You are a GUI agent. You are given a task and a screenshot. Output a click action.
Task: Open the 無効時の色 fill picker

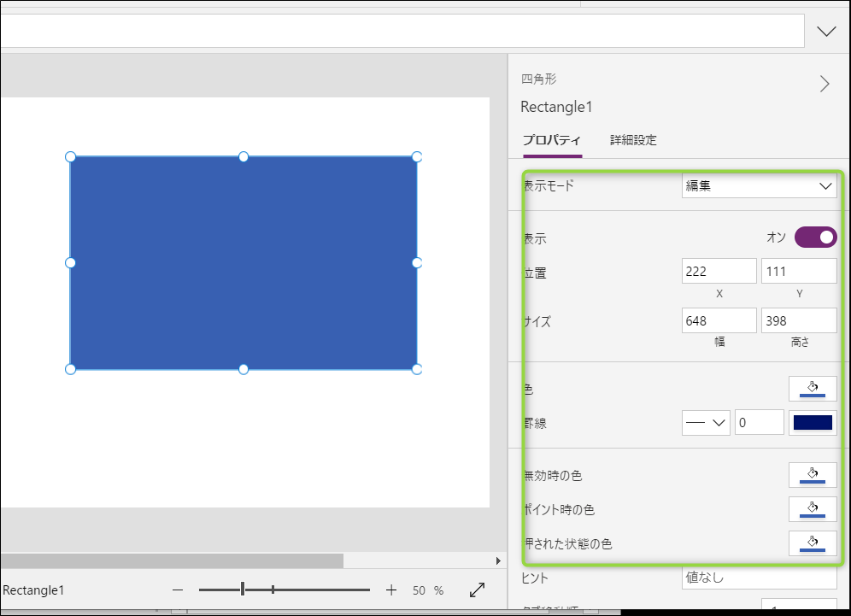(x=813, y=475)
